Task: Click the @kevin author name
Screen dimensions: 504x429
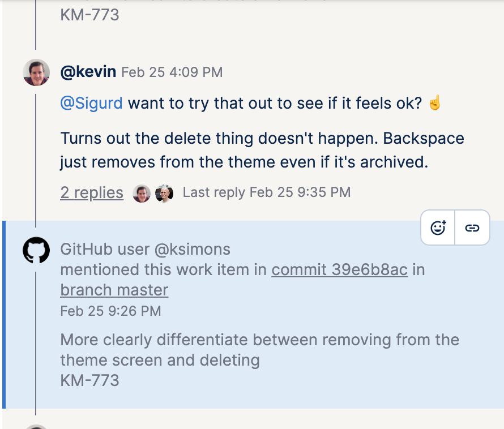Action: click(x=88, y=72)
